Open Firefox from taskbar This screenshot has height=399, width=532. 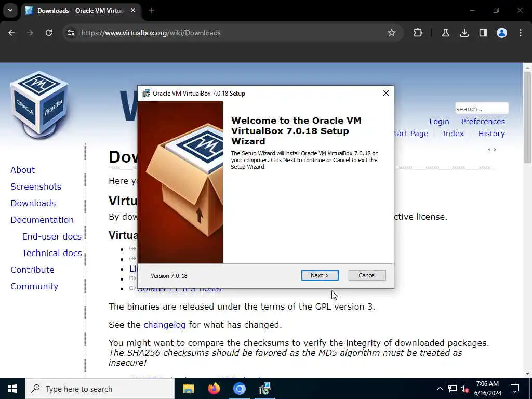pos(214,389)
